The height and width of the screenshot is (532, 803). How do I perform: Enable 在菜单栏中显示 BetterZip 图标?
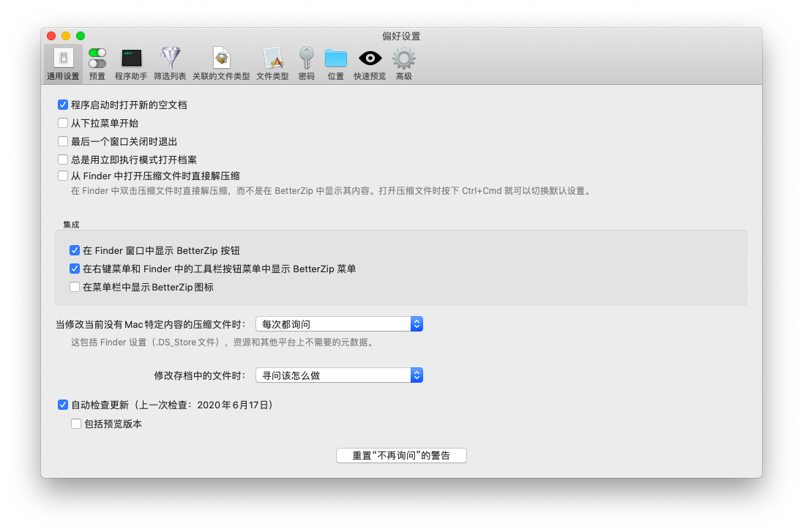coord(75,287)
